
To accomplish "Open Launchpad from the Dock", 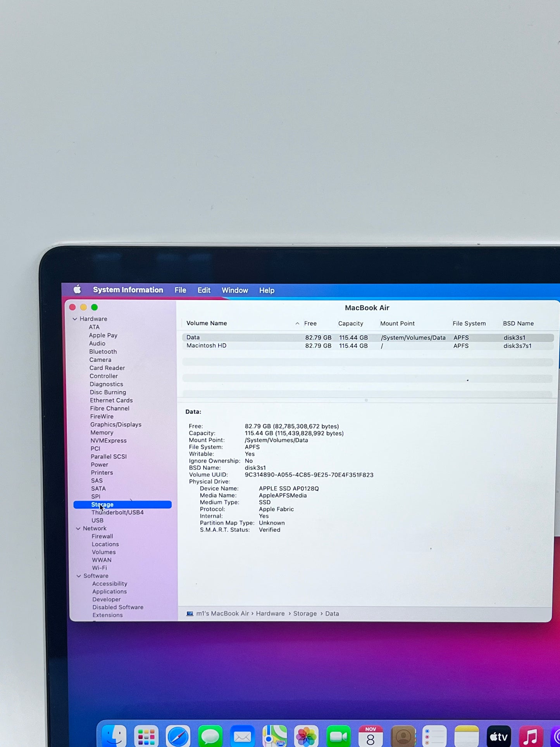I will point(146,736).
